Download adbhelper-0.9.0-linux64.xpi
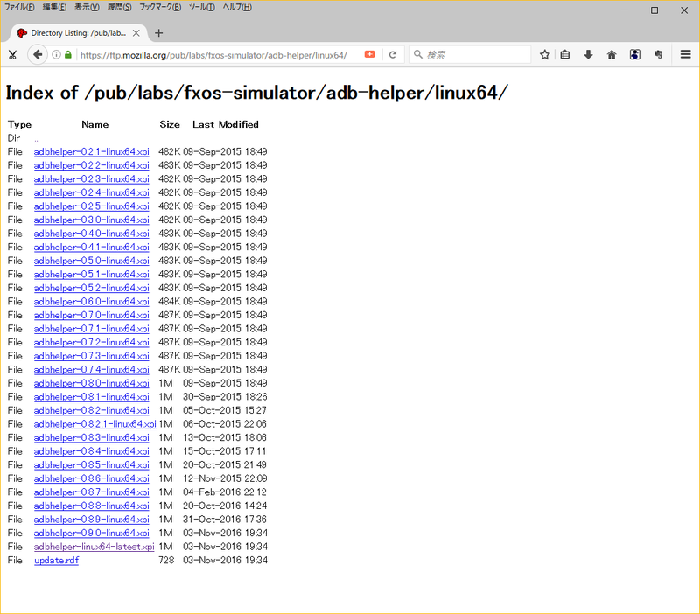This screenshot has width=700, height=614. tap(92, 533)
